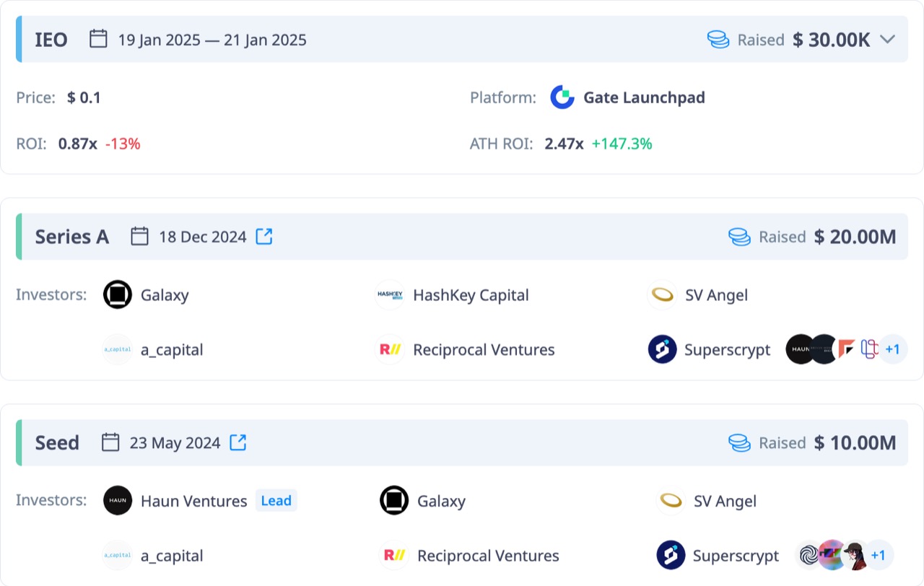Open the HashKey Capital investor link

click(x=471, y=295)
